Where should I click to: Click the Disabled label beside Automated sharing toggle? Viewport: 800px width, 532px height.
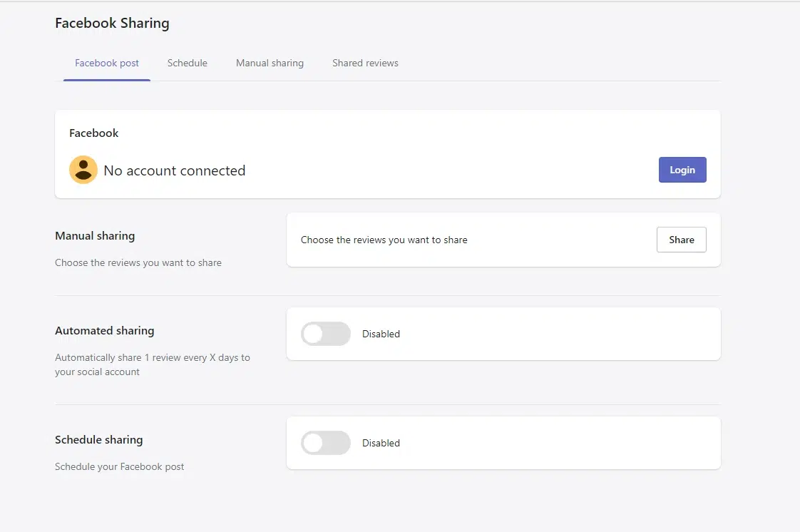(381, 334)
